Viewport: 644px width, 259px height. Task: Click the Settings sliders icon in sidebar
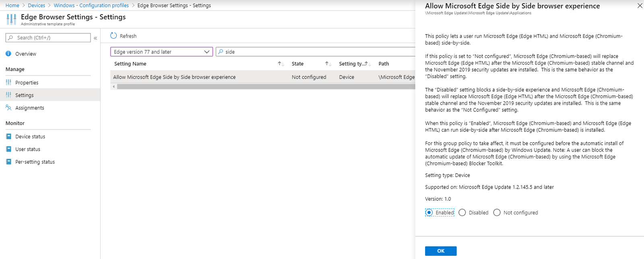coord(8,95)
